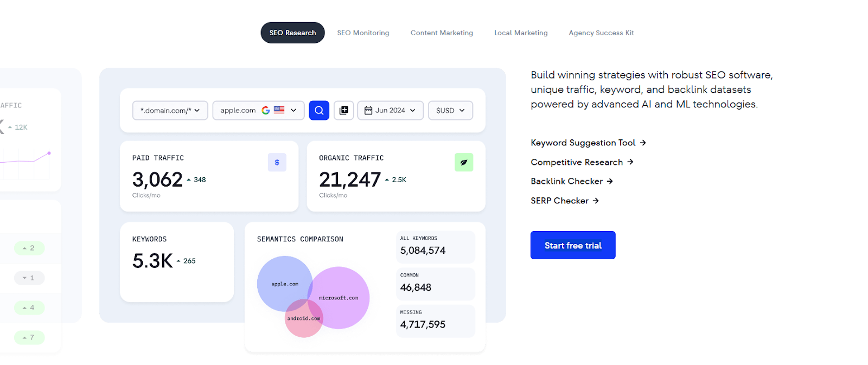Click the dollar icon in Paid Traffic
This screenshot has height=365, width=868.
[x=277, y=162]
